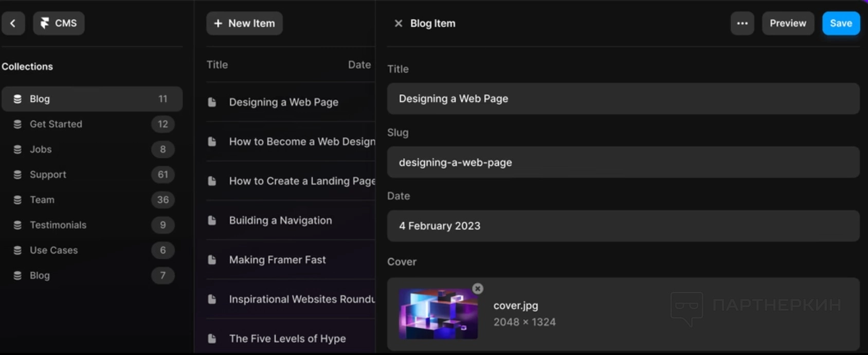Open The Five Levels of Hype item

[287, 339]
